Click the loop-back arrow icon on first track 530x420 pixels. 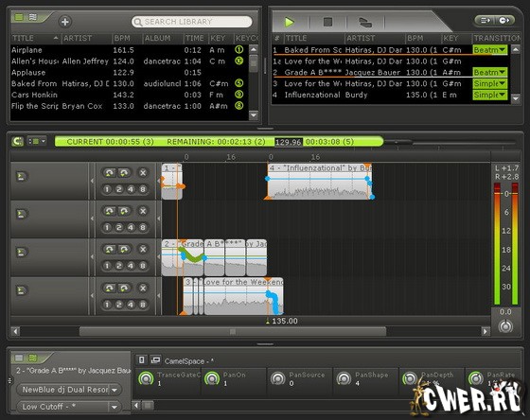(109, 173)
